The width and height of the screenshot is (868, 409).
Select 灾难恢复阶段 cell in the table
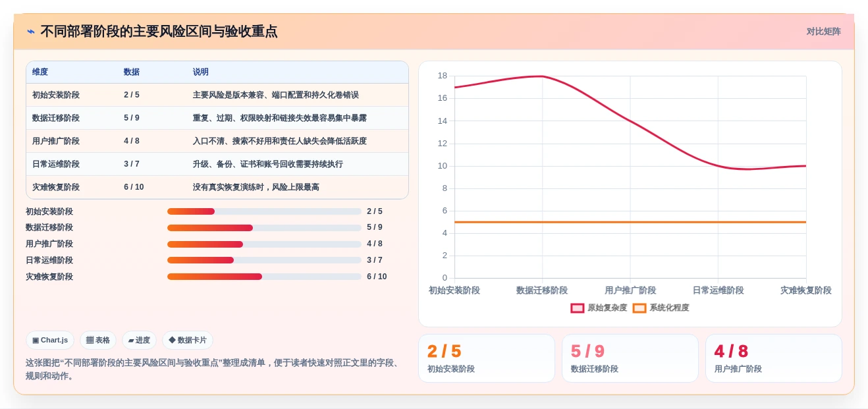(56, 187)
